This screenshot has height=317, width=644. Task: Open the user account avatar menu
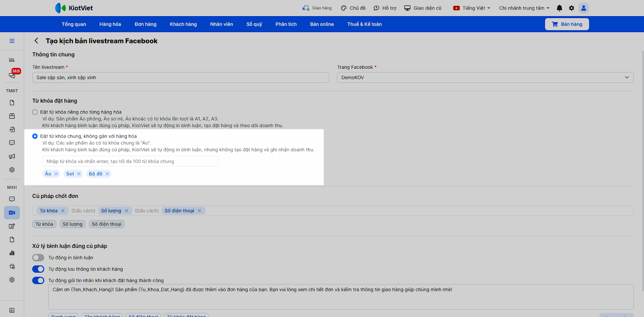[x=584, y=8]
